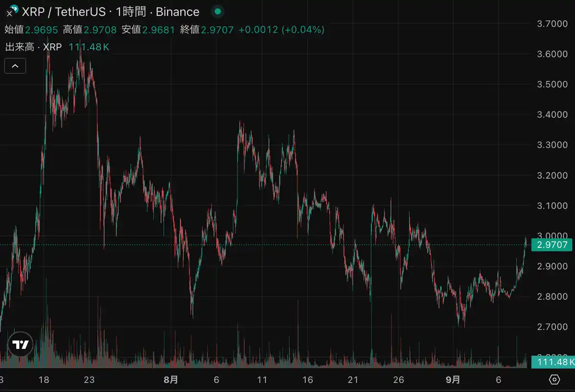Open the TradingView logo link
Screen dimensions: 575x392
[20, 345]
